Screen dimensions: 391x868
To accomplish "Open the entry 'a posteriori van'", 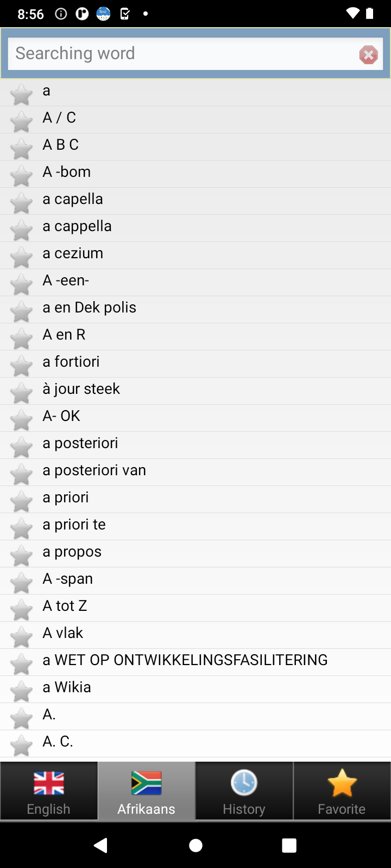I will click(94, 470).
